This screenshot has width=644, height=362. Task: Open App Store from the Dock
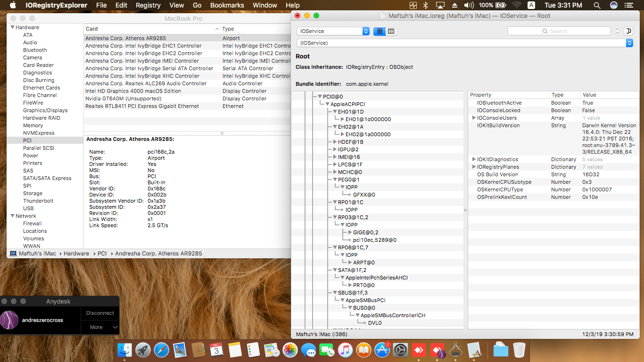point(382,350)
